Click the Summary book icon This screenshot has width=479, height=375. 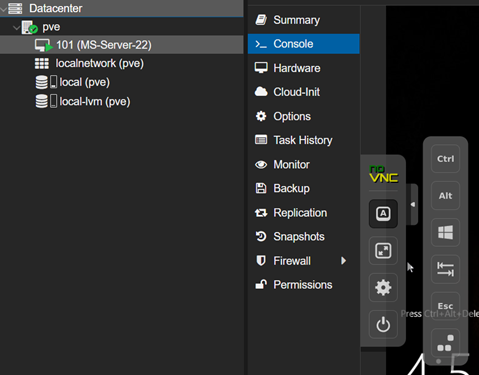pos(261,20)
